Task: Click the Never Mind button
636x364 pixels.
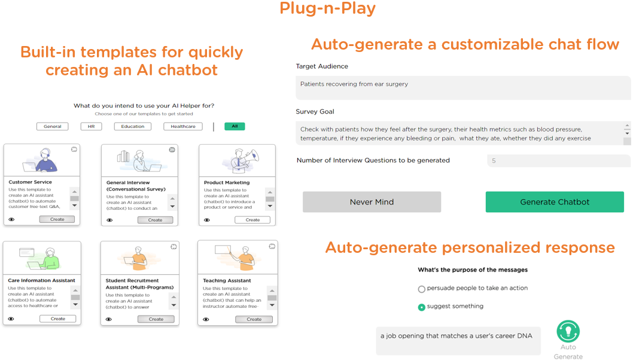Action: coord(372,202)
